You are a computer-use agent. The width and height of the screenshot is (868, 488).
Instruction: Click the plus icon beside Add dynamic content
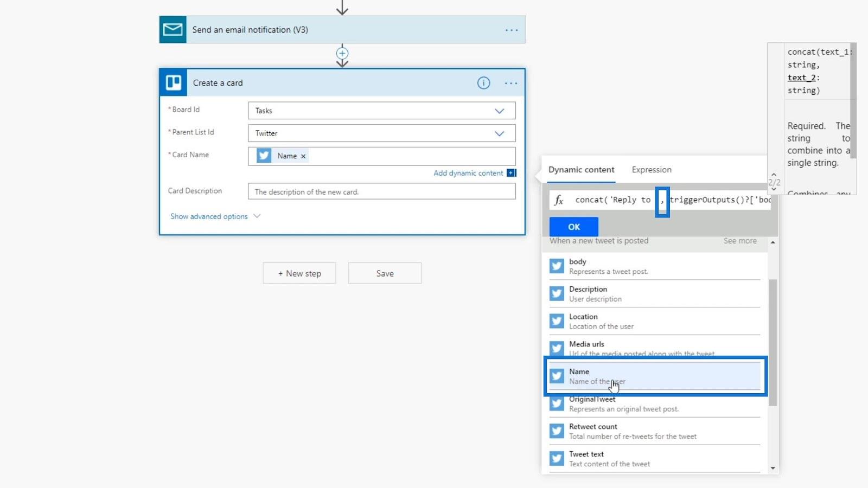pos(512,173)
